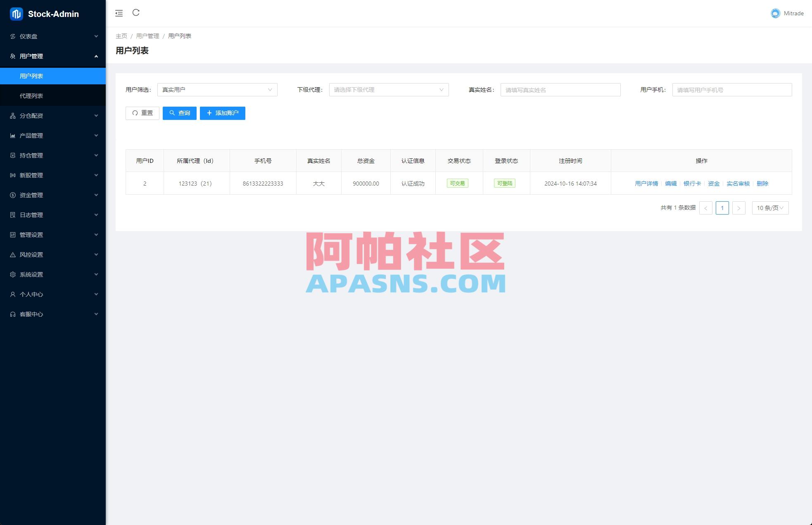Open the 10 条/页 page size dropdown
Viewport: 812px width, 525px height.
click(x=770, y=208)
